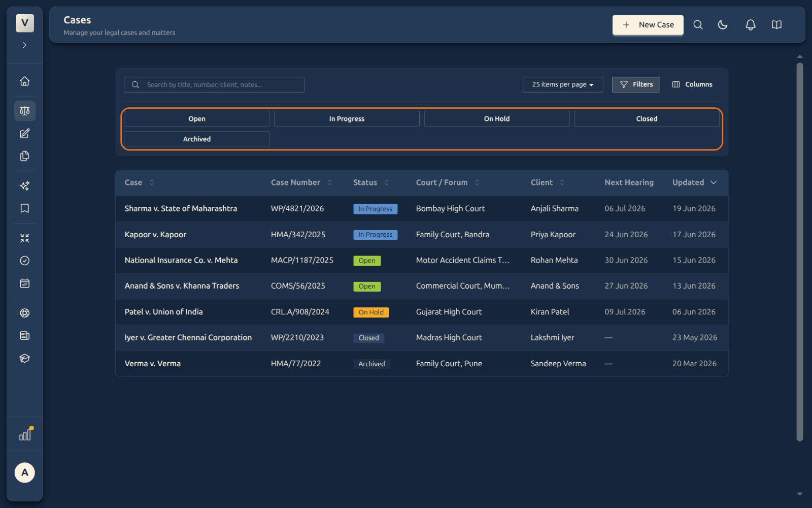812x508 pixels.
Task: Click the collapse-arrows sidebar icon
Action: pyautogui.click(x=24, y=238)
